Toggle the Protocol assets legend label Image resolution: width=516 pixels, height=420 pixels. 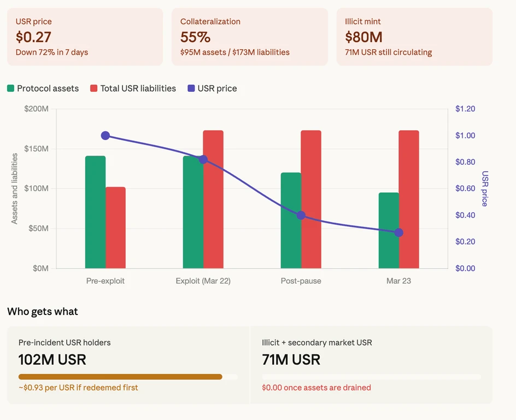point(48,88)
